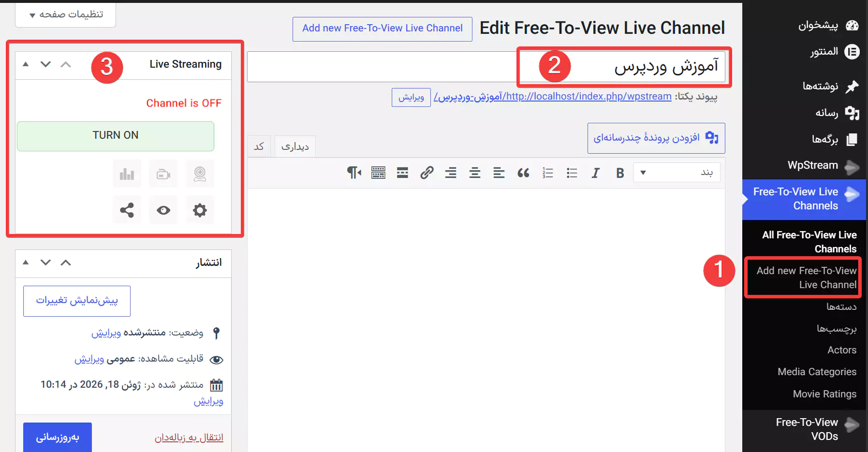Click the title field آموزش وردپرس
Viewport: 868px width, 452px height.
tap(486, 67)
